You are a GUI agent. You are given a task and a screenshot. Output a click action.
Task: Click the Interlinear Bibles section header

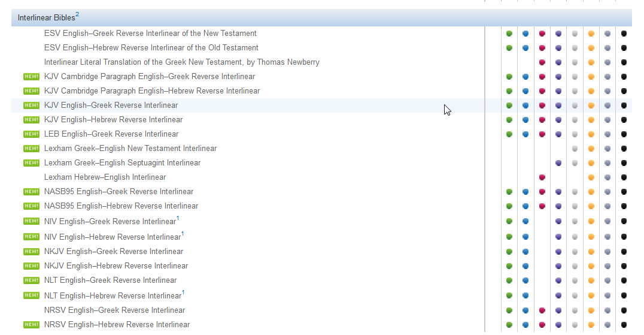[321, 17]
